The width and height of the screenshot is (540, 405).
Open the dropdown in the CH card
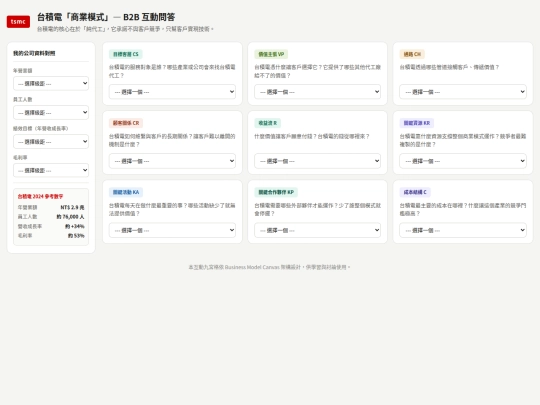[x=463, y=92]
